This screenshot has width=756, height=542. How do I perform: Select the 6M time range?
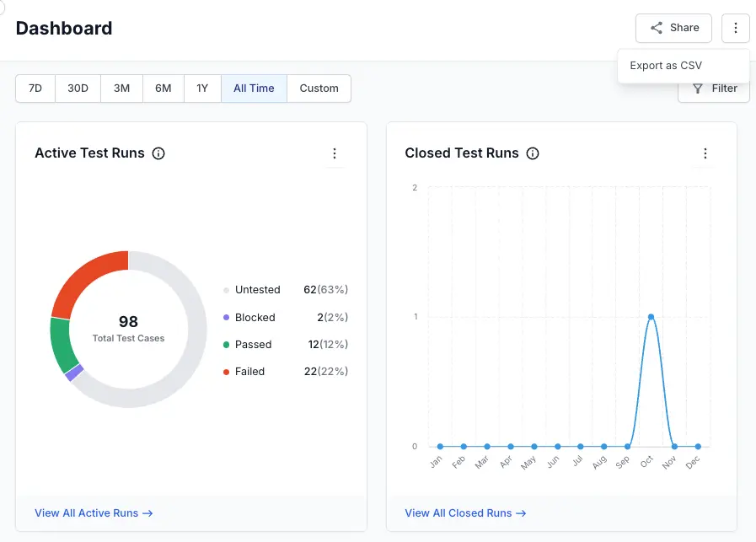click(x=164, y=89)
